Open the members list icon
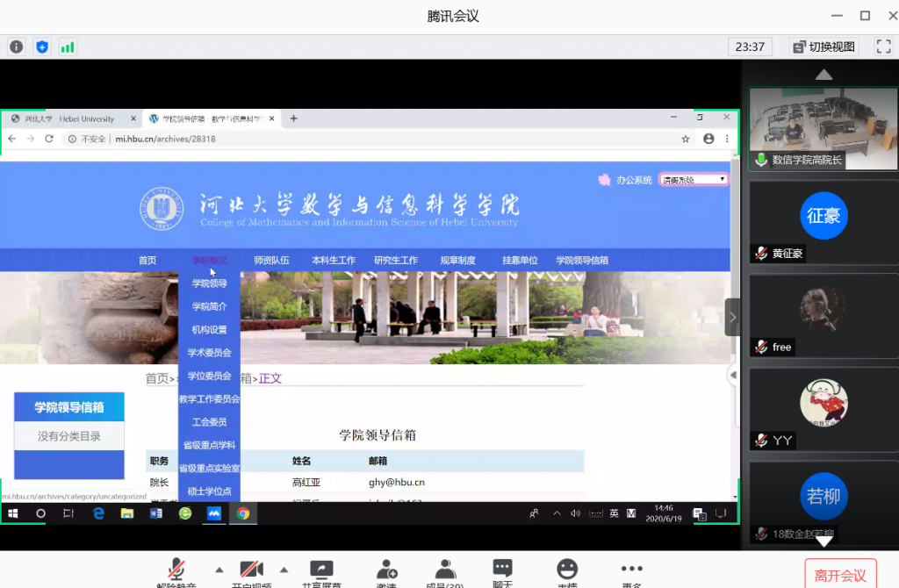This screenshot has width=899, height=588. pos(445,569)
